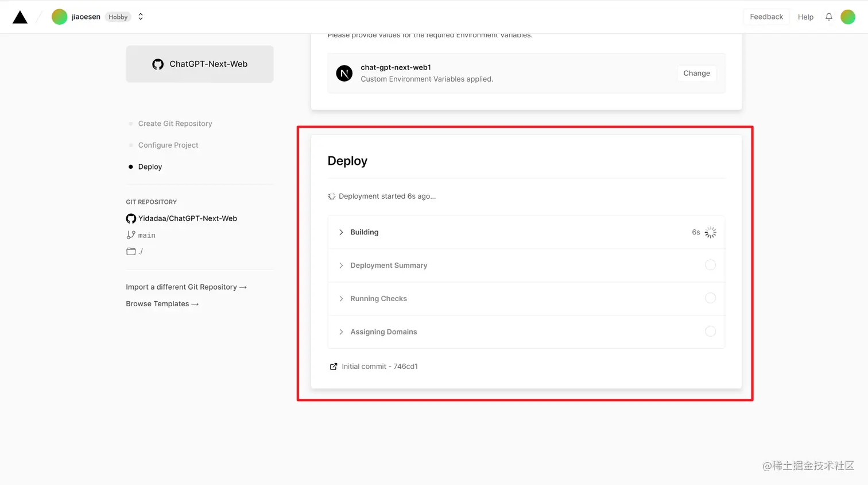Click the Deployment started 6s ago text
The height and width of the screenshot is (485, 868).
[387, 196]
